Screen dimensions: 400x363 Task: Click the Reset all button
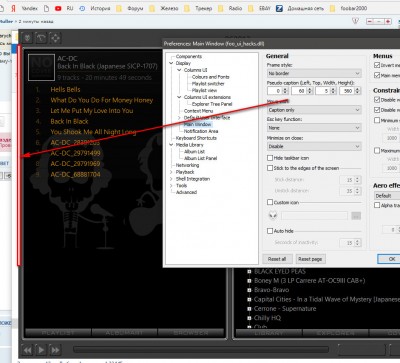277,259
